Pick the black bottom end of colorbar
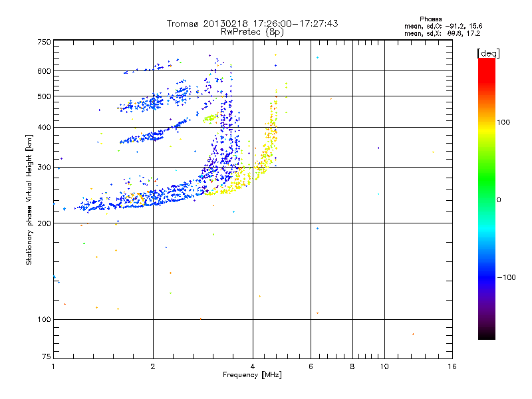 point(486,336)
